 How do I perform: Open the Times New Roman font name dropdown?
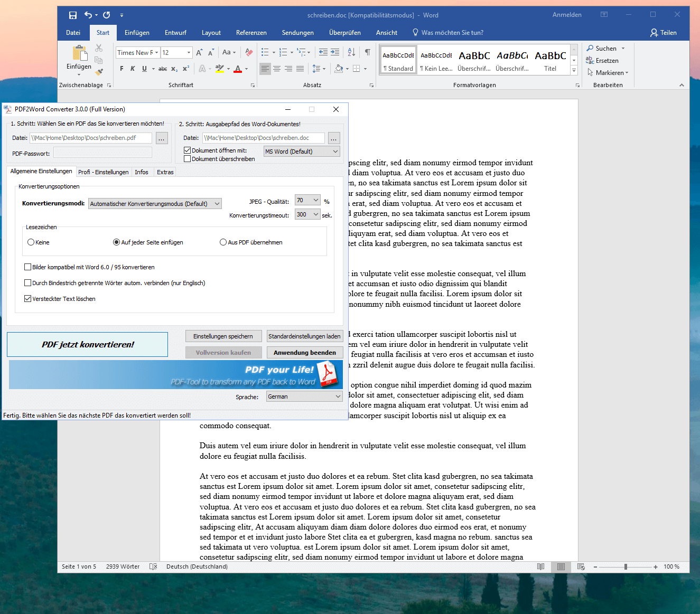(x=156, y=53)
